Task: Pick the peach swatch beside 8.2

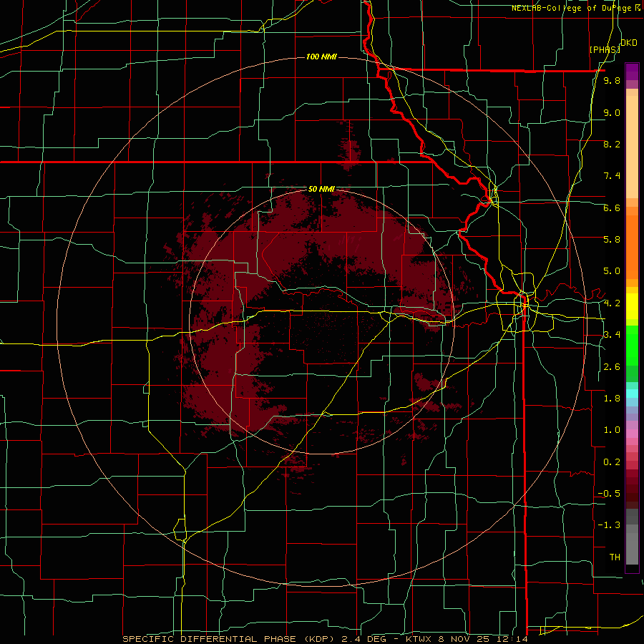Action: [632, 147]
